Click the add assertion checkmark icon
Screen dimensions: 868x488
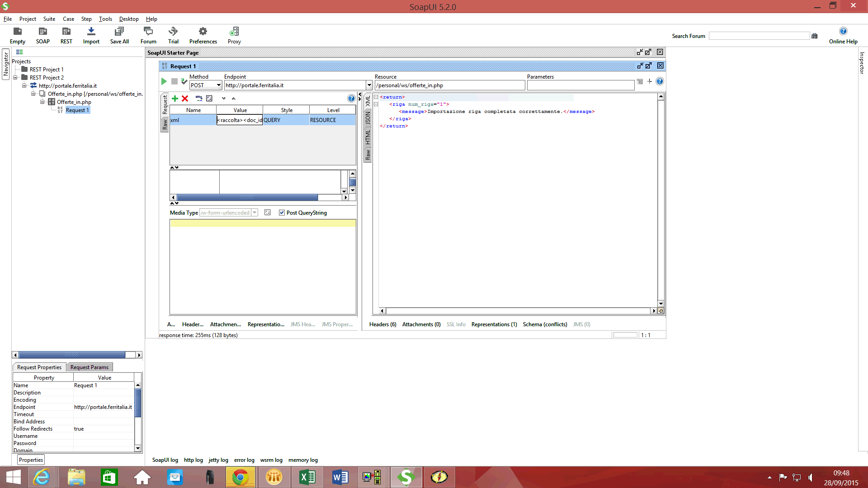(x=184, y=81)
